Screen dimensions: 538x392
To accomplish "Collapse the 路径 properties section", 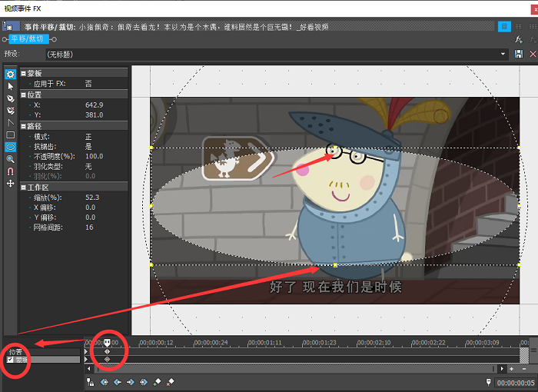I will click(23, 126).
